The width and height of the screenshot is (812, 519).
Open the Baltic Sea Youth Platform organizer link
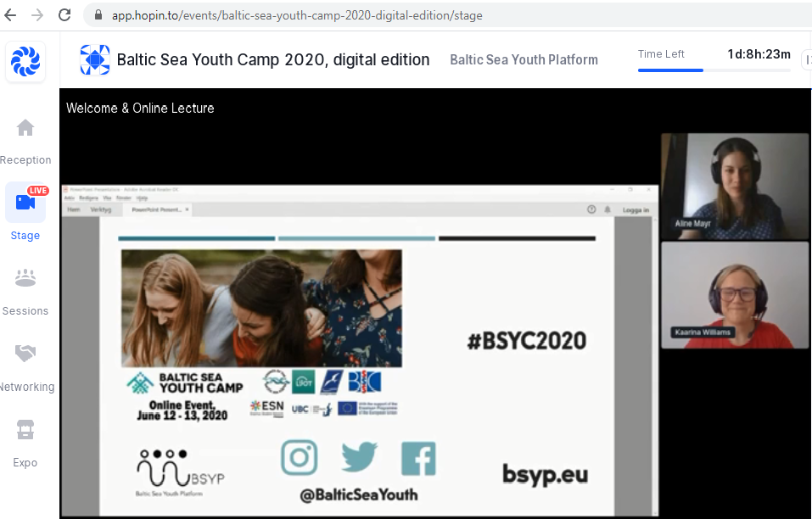[524, 60]
